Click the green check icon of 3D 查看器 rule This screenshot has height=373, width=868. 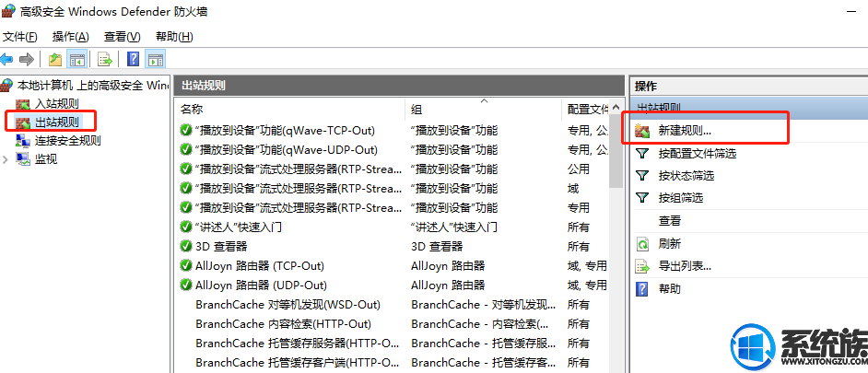click(186, 246)
